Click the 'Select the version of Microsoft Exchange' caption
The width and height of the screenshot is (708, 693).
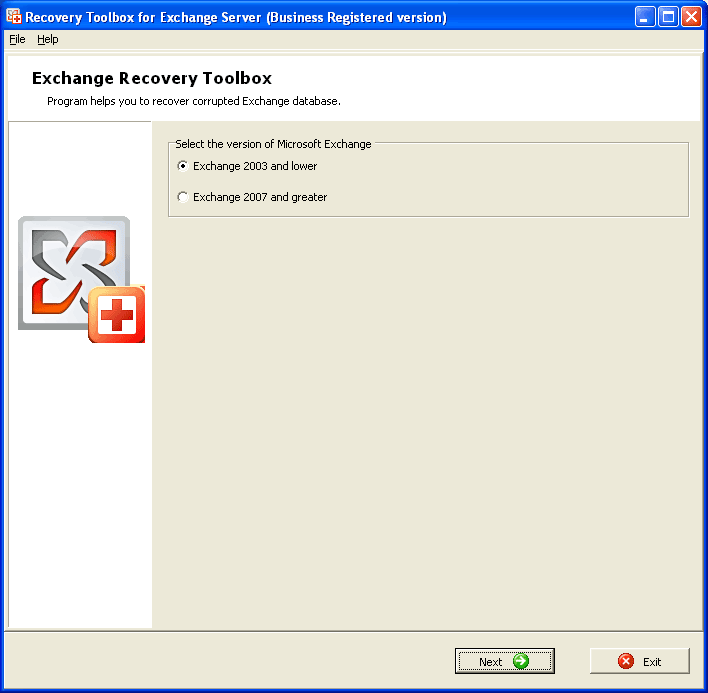273,144
